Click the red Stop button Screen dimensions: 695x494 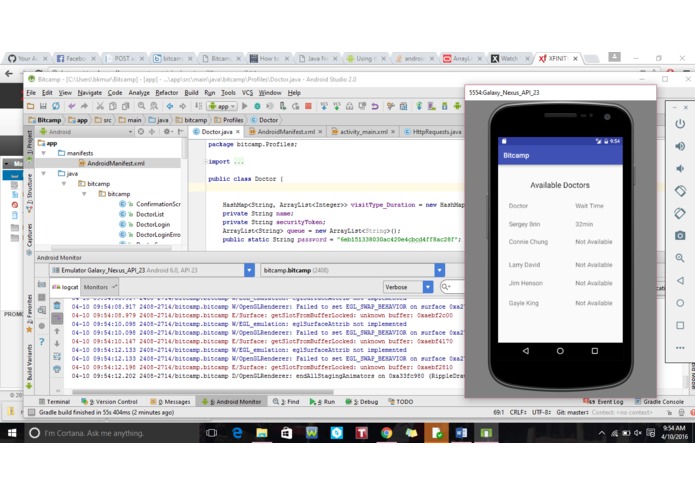point(308,106)
